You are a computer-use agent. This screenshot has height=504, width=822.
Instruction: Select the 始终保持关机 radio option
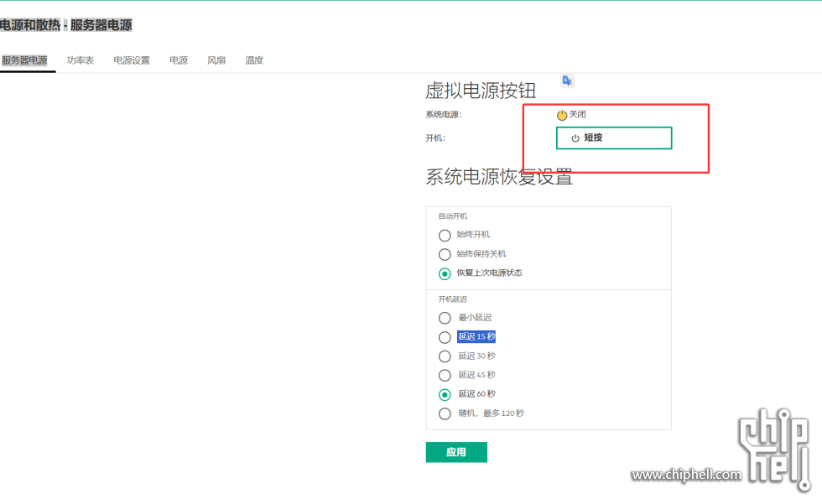[x=445, y=255]
